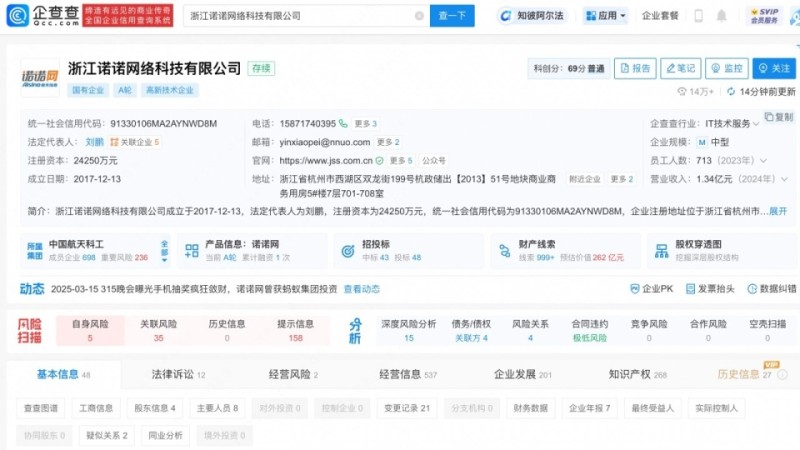Jump to 企业年报 7 section
Screen dimensions: 800x450
tap(589, 408)
